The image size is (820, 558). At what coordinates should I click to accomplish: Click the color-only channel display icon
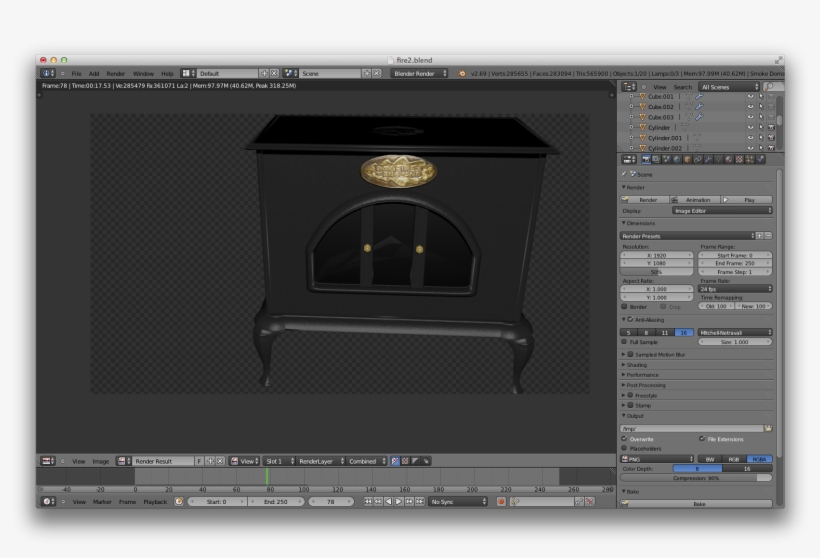coord(405,461)
